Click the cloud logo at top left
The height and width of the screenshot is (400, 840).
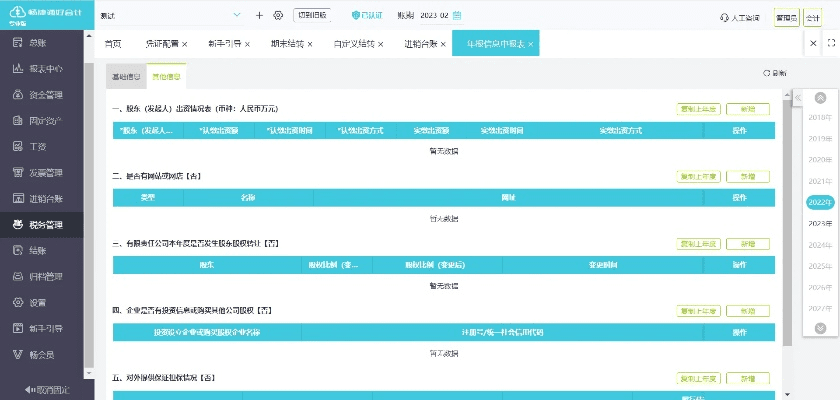pos(17,12)
